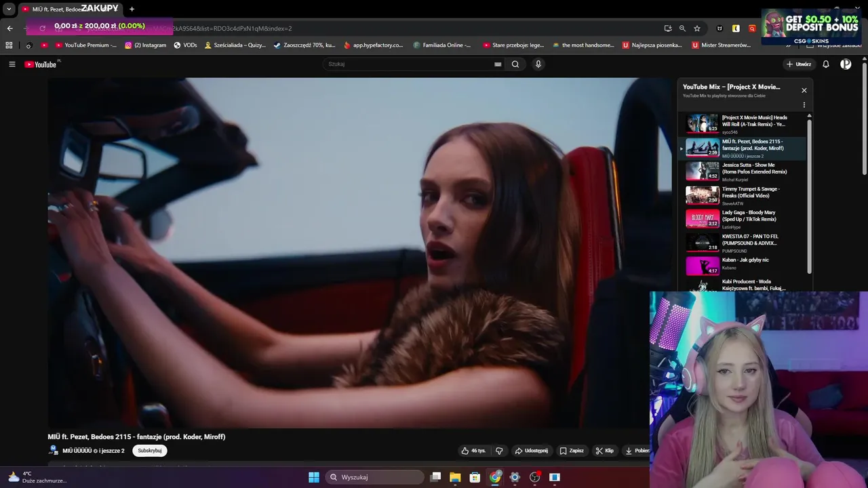Like the video (46 tys.)
The width and height of the screenshot is (868, 488).
[473, 451]
